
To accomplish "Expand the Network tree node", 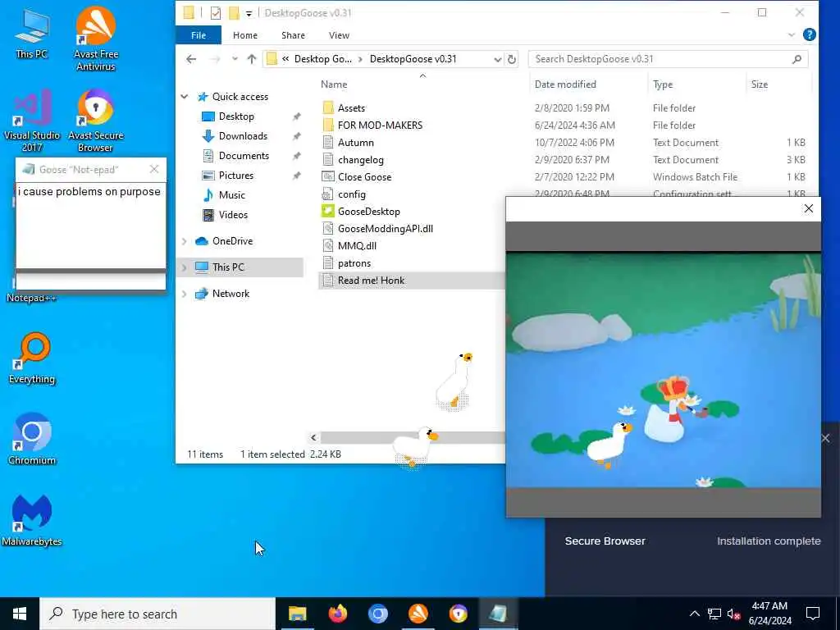I will pos(185,294).
